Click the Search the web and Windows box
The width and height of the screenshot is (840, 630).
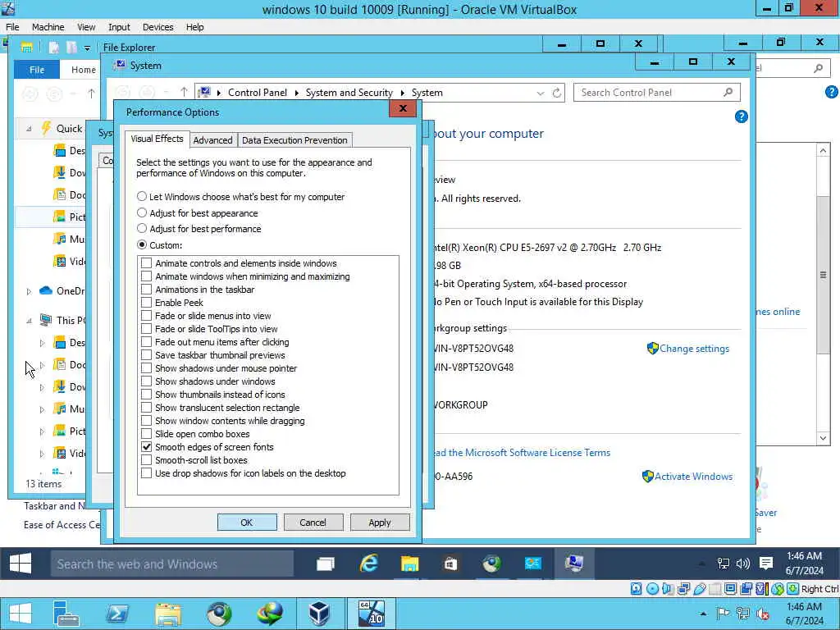coord(172,564)
